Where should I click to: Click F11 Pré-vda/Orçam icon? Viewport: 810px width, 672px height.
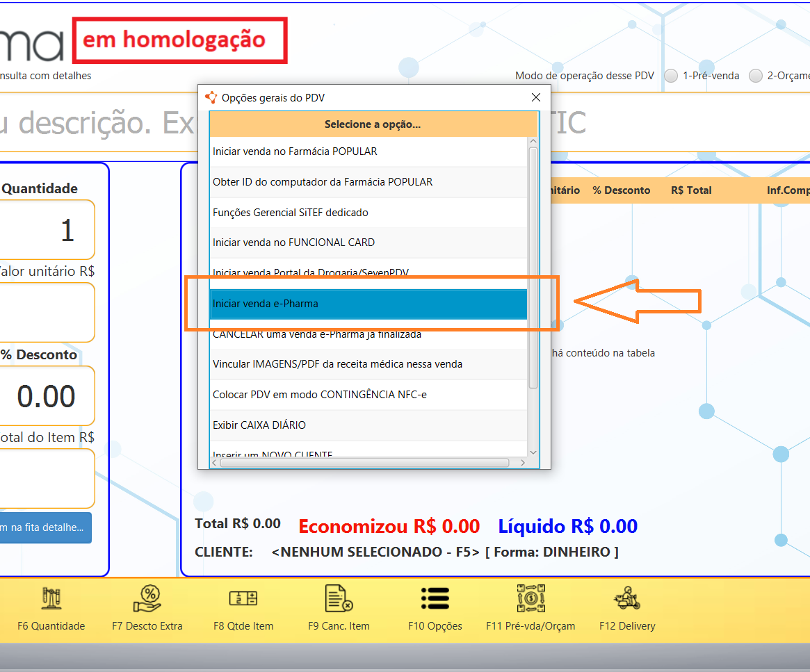530,598
